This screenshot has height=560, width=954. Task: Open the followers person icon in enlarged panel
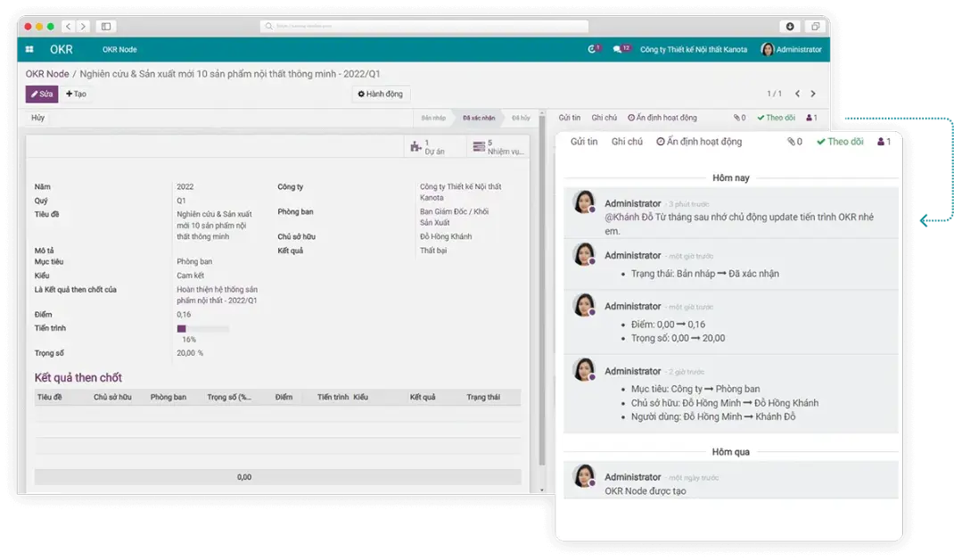[x=884, y=142]
